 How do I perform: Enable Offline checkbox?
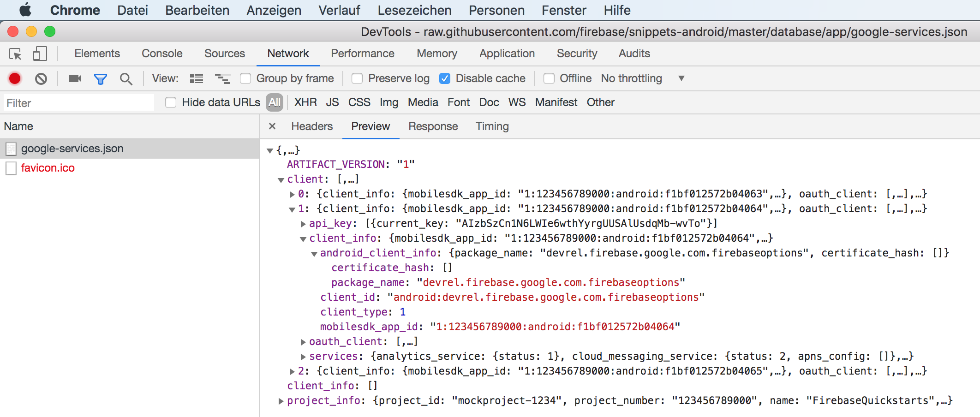[x=549, y=78]
